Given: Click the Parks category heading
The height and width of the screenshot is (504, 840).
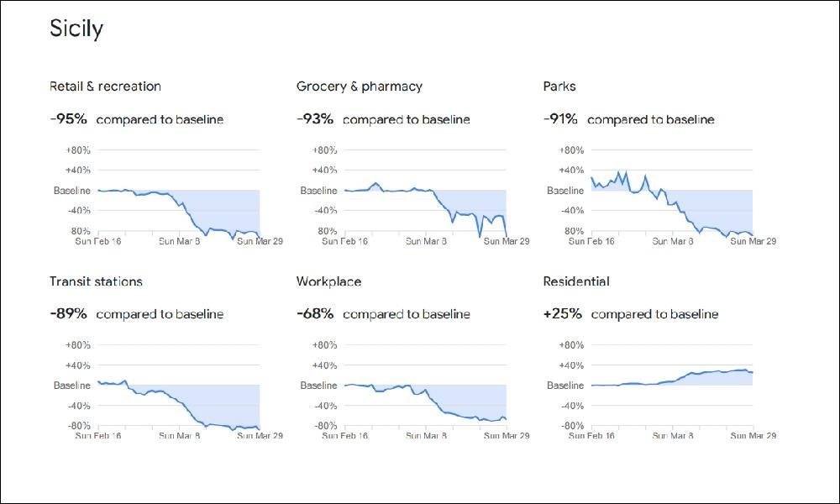Looking at the screenshot, I should (x=559, y=87).
